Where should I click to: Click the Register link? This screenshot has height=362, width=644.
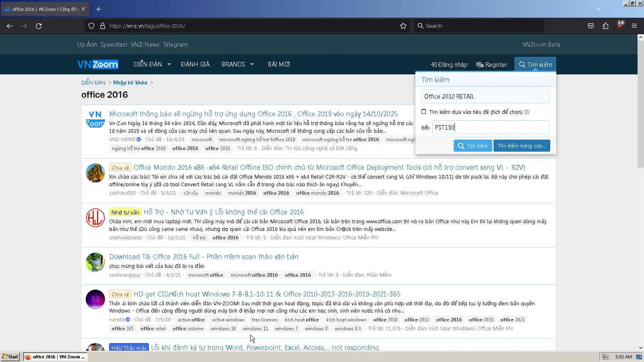pos(491,65)
